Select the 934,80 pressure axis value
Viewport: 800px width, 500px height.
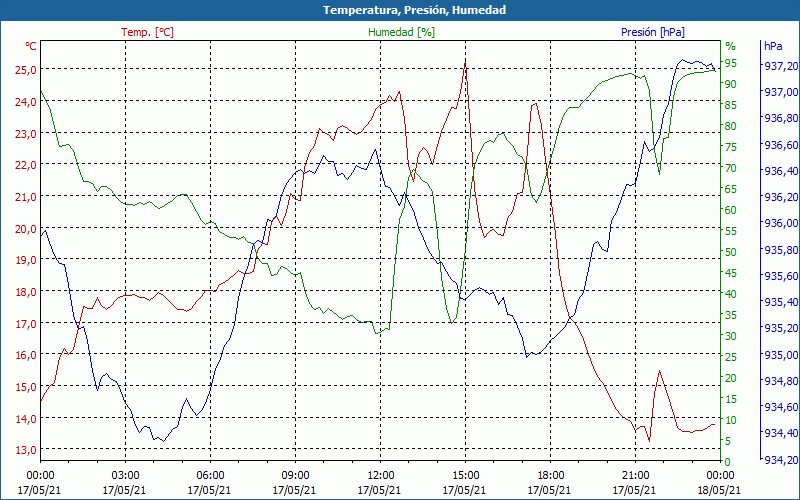[x=782, y=381]
